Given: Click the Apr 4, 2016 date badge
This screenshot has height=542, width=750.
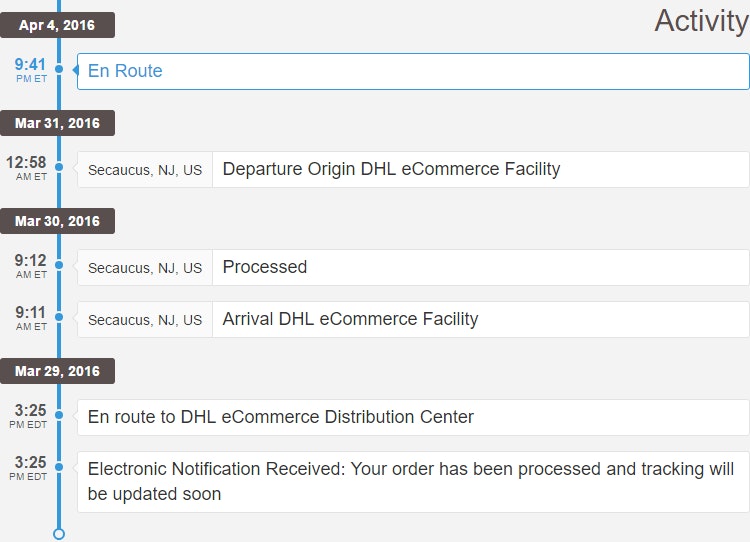Looking at the screenshot, I should click(57, 25).
